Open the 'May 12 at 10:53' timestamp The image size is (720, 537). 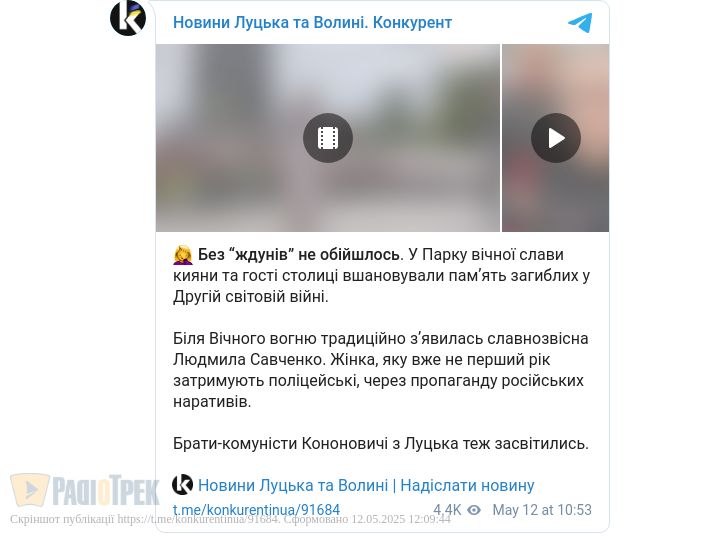542,510
